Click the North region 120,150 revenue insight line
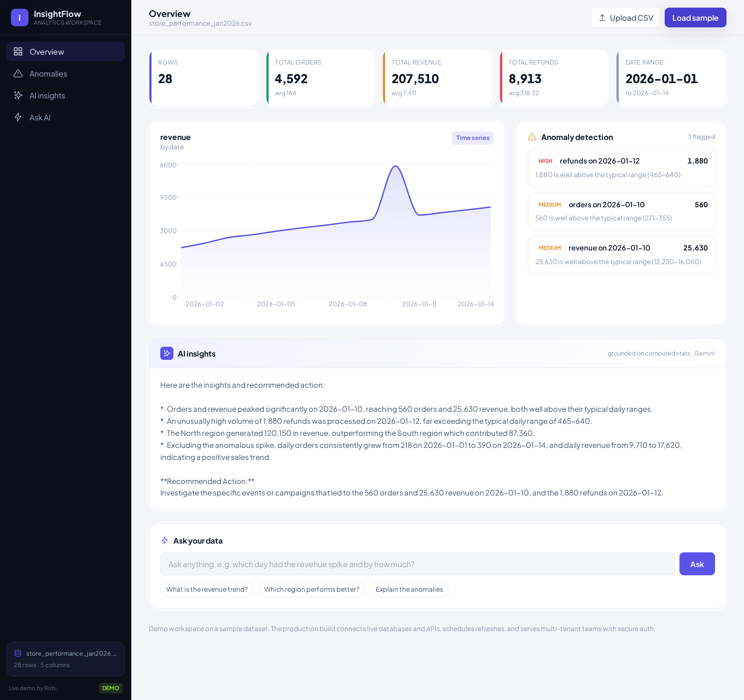 point(347,433)
